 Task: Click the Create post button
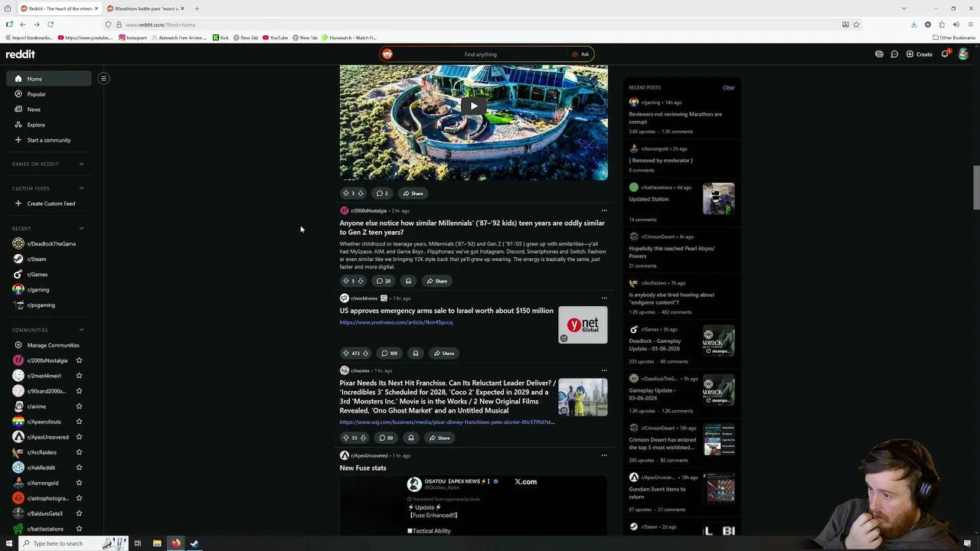[x=919, y=54]
